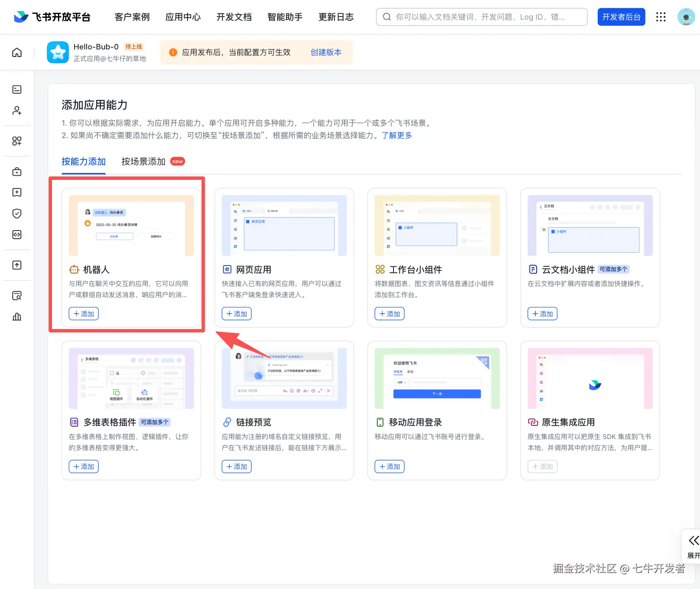Switch to 按场景添加 tab
The image size is (700, 589).
[x=143, y=162]
